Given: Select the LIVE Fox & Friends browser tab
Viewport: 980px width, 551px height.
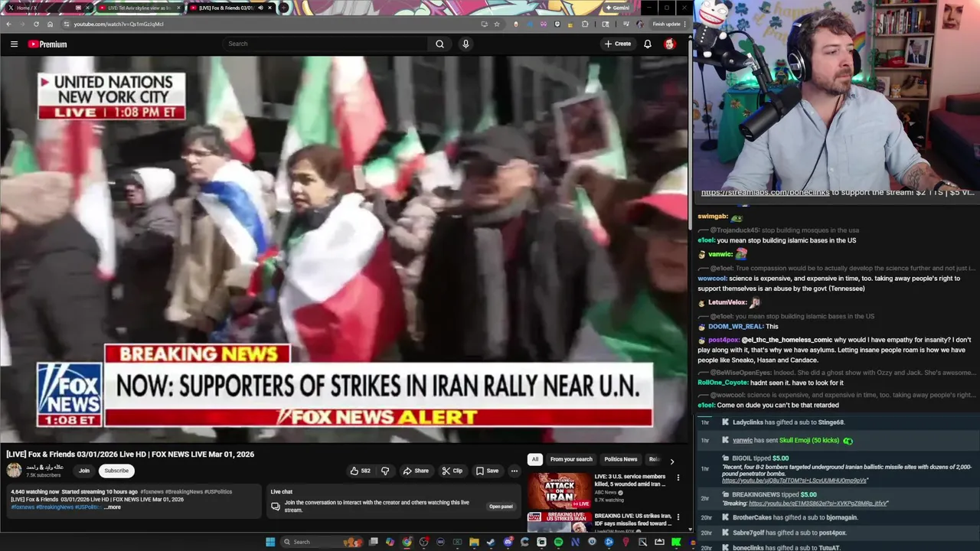Looking at the screenshot, I should (x=231, y=8).
